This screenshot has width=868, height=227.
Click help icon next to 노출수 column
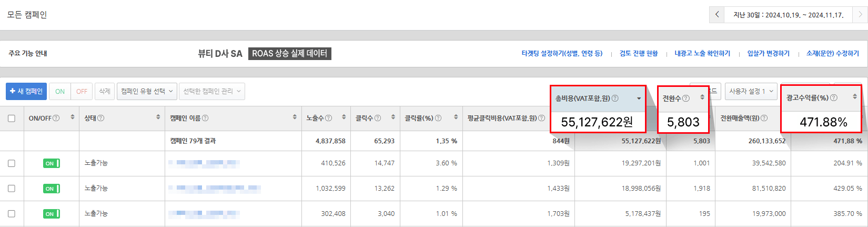[x=329, y=118]
